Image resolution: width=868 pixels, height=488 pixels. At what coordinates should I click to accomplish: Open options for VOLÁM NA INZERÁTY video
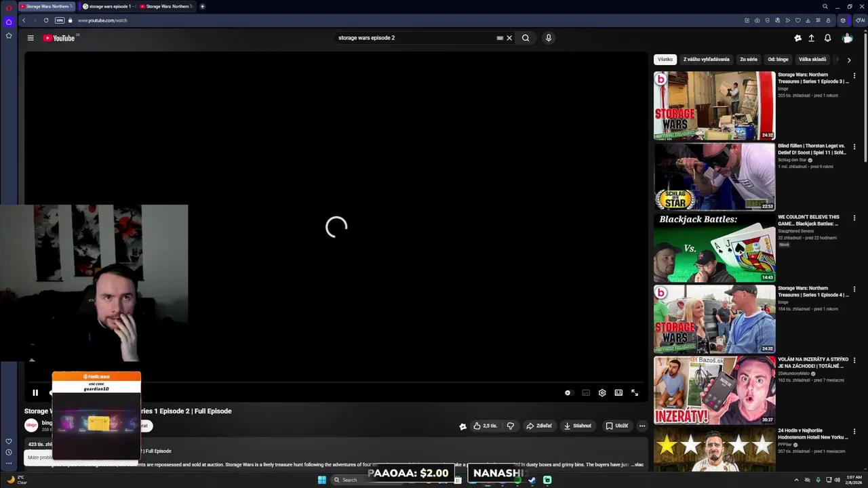pyautogui.click(x=854, y=361)
